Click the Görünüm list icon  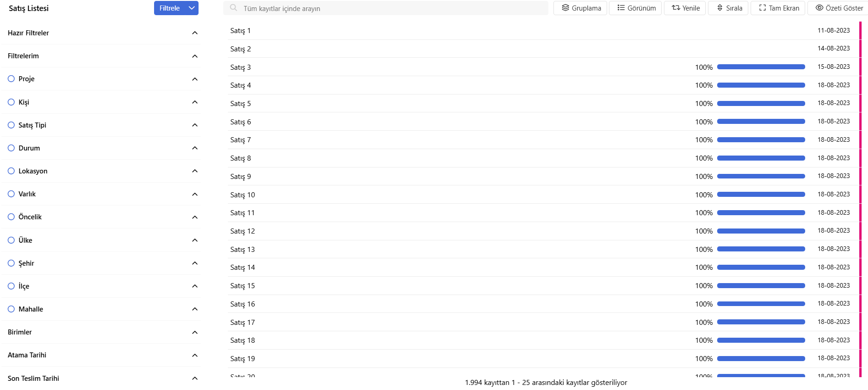click(x=621, y=8)
